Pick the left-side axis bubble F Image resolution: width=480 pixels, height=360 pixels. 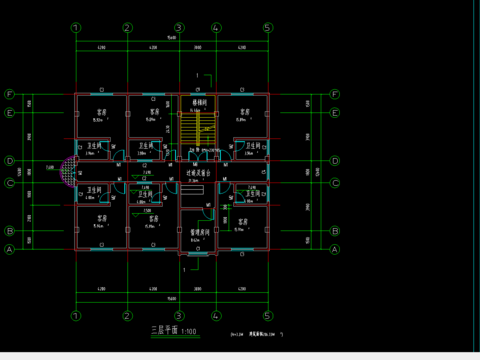(9, 94)
